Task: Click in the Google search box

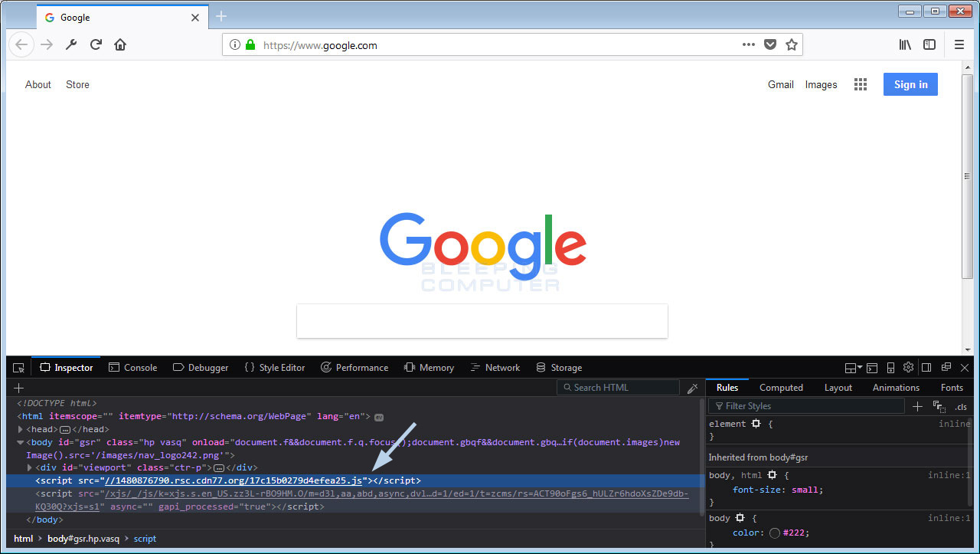Action: click(x=482, y=321)
